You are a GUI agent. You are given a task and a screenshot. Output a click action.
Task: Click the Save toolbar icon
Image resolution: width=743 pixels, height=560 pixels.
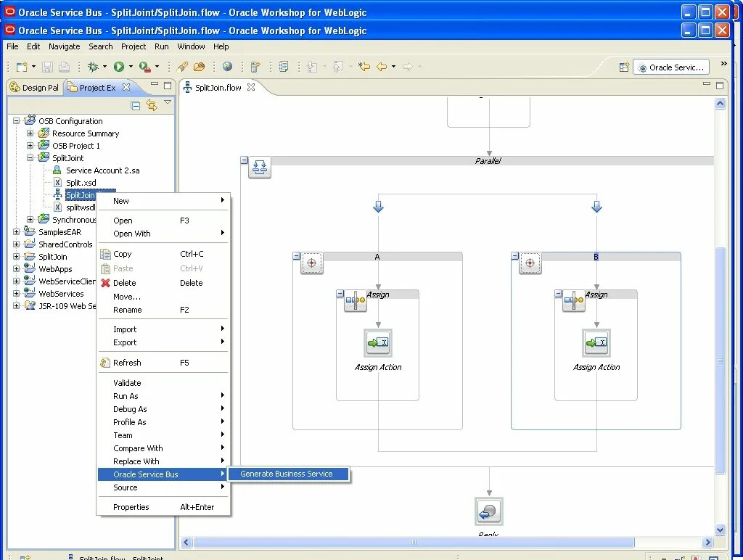pos(47,67)
